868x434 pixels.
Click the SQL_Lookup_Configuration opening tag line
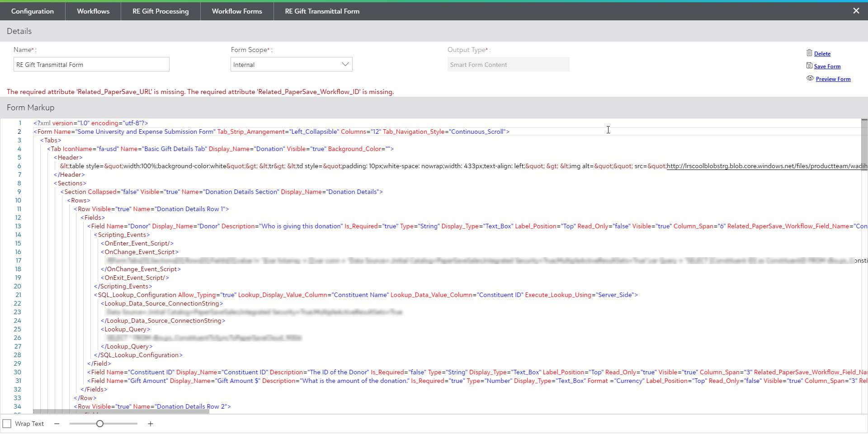[366, 295]
